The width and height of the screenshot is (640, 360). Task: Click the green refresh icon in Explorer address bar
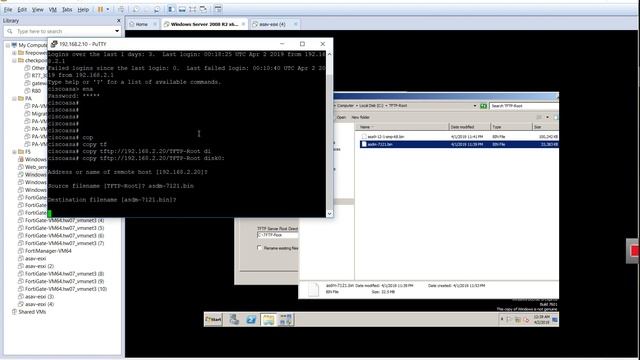(483, 106)
